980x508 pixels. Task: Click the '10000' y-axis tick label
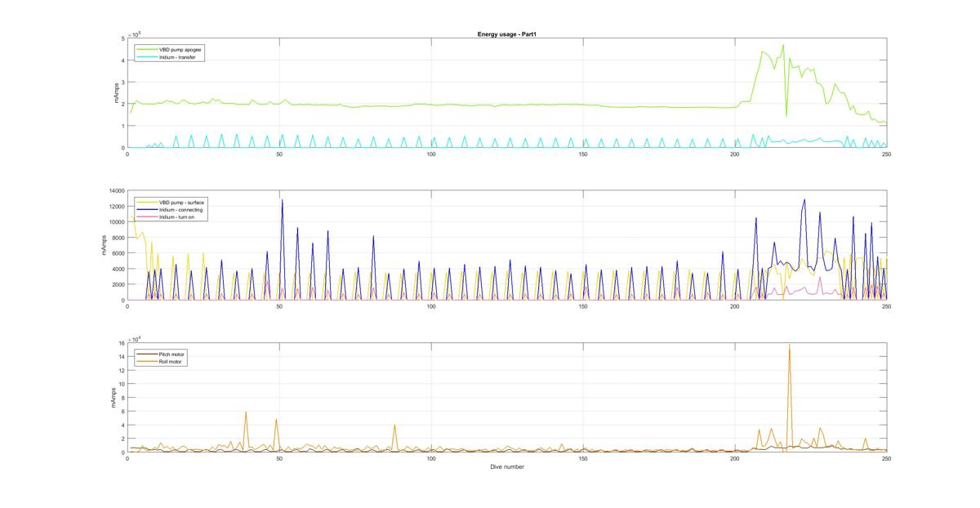116,221
